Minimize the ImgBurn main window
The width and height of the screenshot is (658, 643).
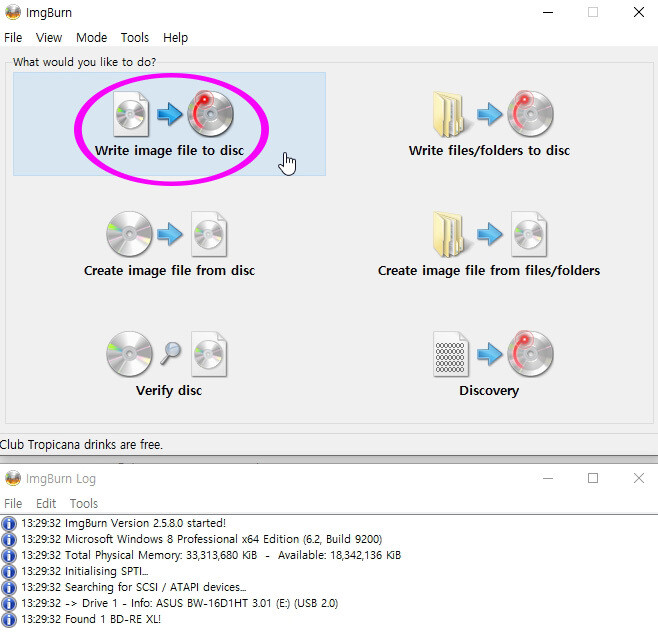tap(548, 12)
